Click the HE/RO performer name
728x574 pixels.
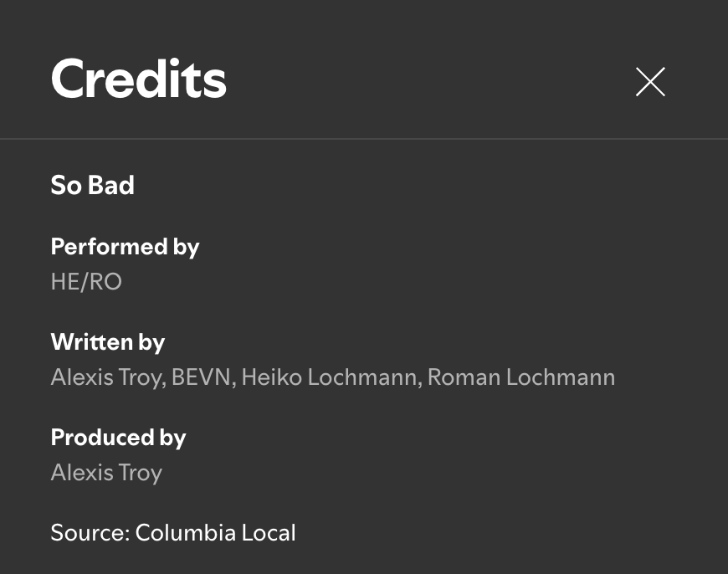(x=86, y=282)
